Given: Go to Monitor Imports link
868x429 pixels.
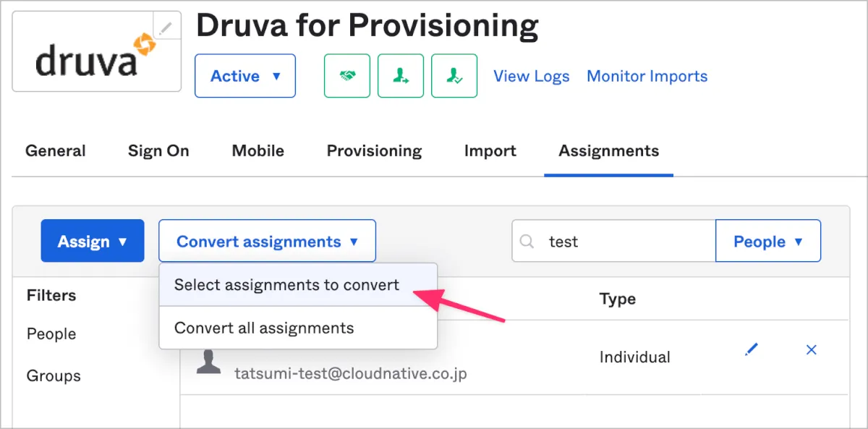Looking at the screenshot, I should pyautogui.click(x=647, y=76).
